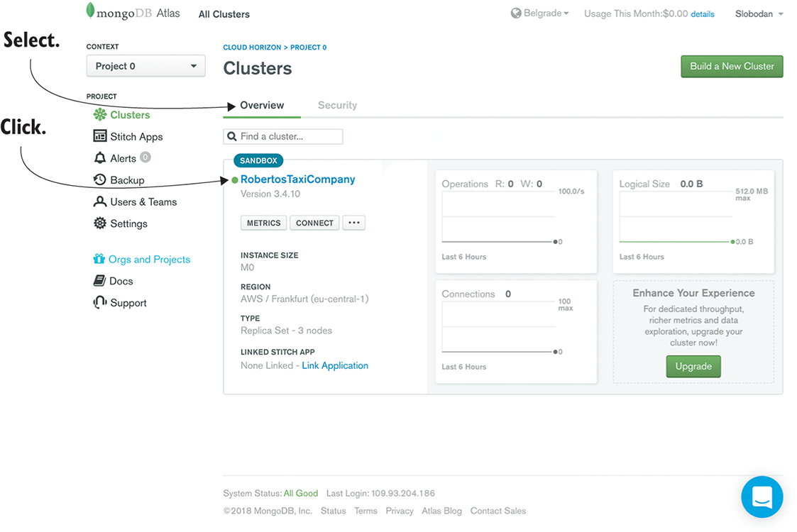
Task: Open the Belgrade timezone dropdown
Action: [540, 13]
